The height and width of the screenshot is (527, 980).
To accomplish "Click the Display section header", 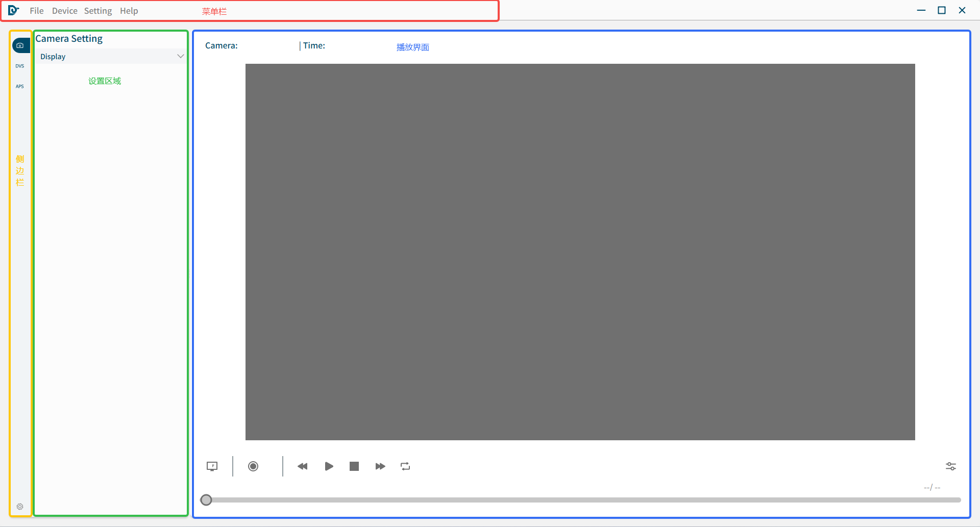I will click(x=53, y=57).
